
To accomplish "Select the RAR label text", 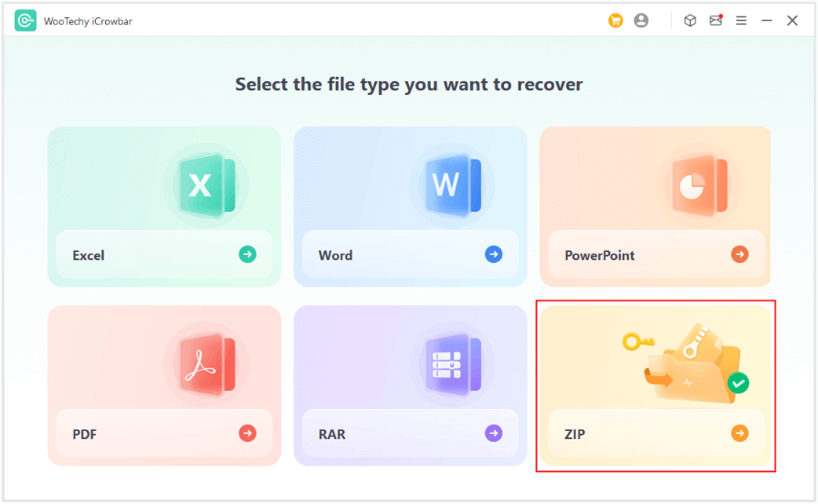I will (332, 435).
